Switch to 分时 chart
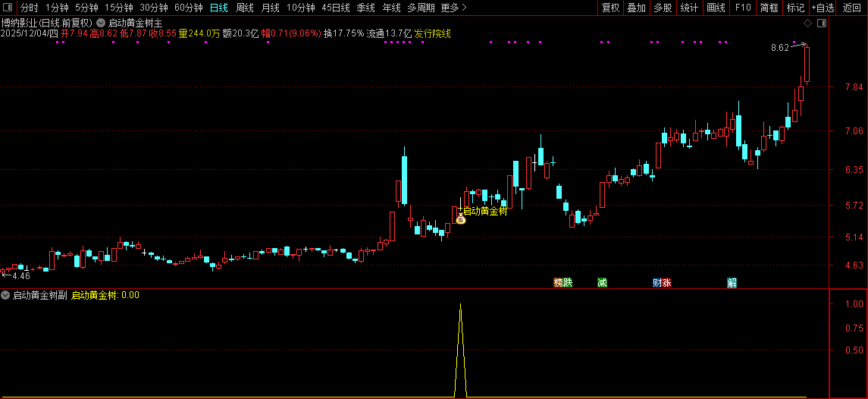The height and width of the screenshot is (399, 868). 30,8
